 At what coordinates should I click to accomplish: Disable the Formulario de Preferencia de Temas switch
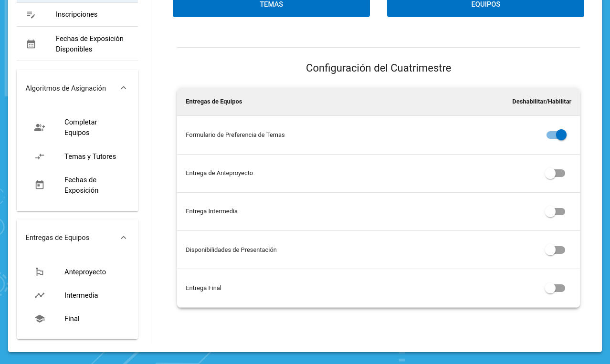click(556, 135)
